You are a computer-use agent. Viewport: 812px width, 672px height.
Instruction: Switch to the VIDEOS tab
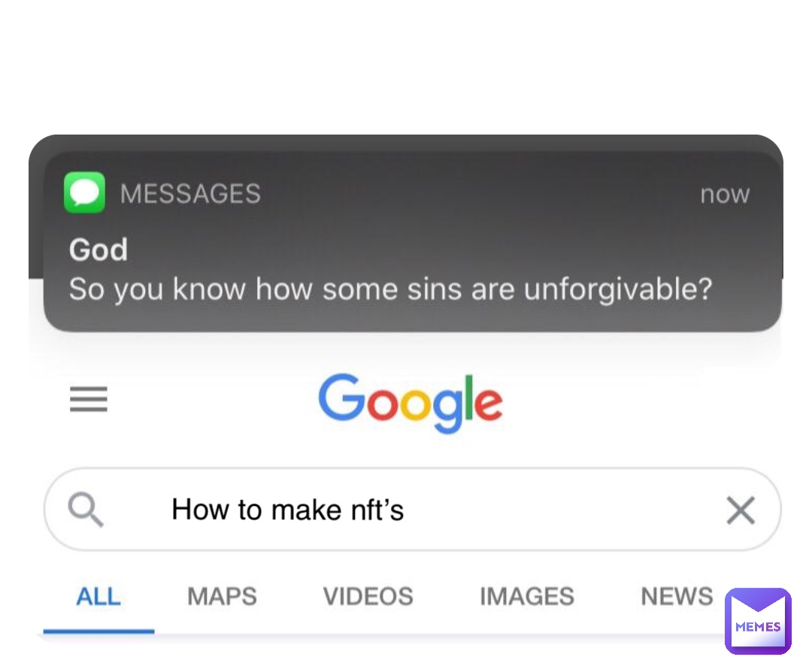pyautogui.click(x=368, y=596)
